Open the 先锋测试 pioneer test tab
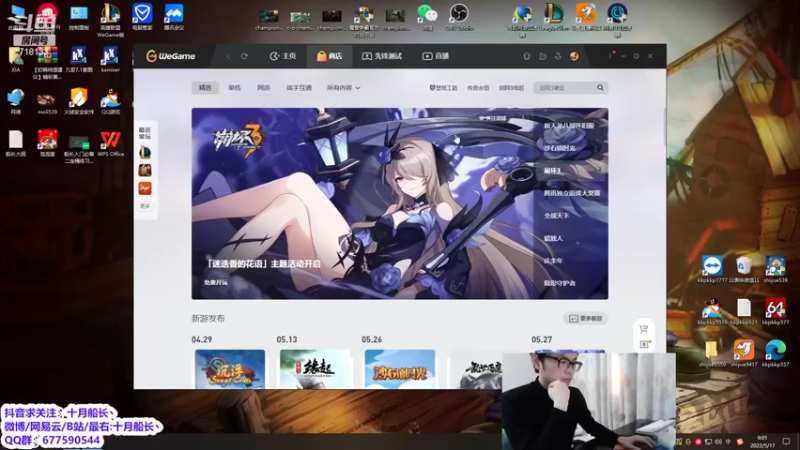Screen dimensions: 800x450 (x=382, y=56)
